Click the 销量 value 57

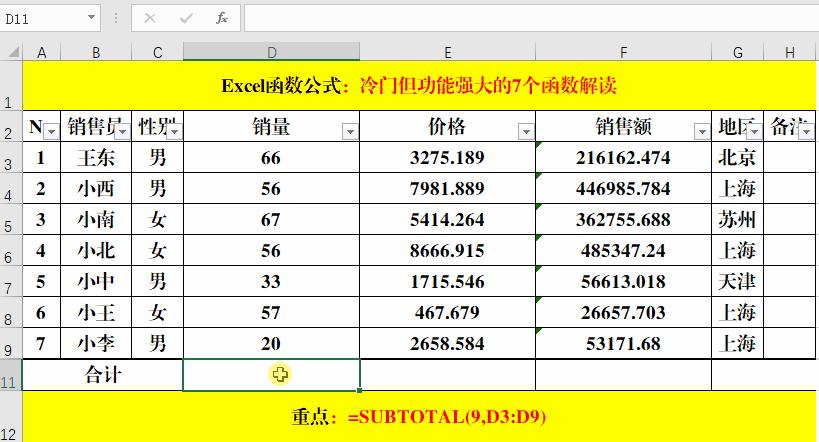[272, 312]
